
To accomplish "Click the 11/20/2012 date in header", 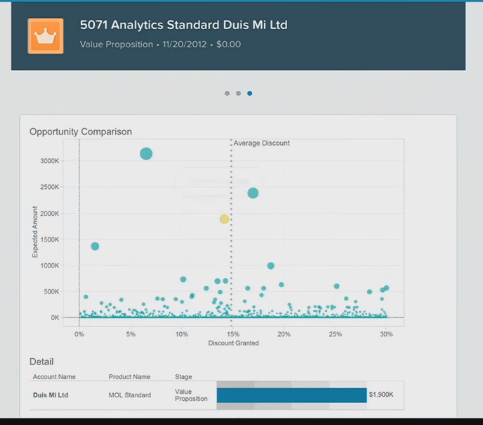I will point(184,44).
